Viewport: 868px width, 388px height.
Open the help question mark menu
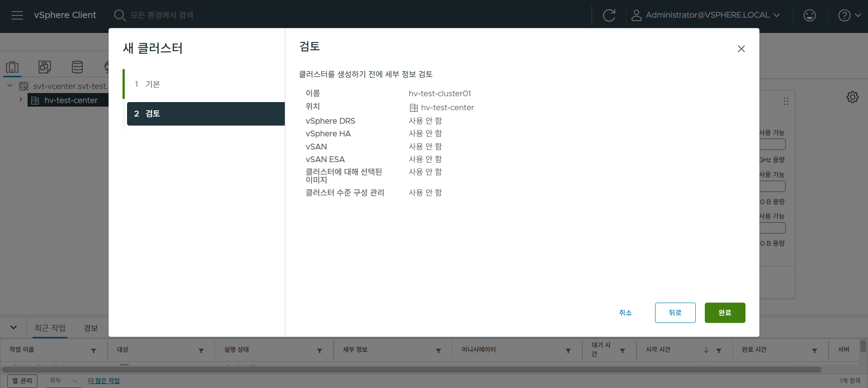849,15
